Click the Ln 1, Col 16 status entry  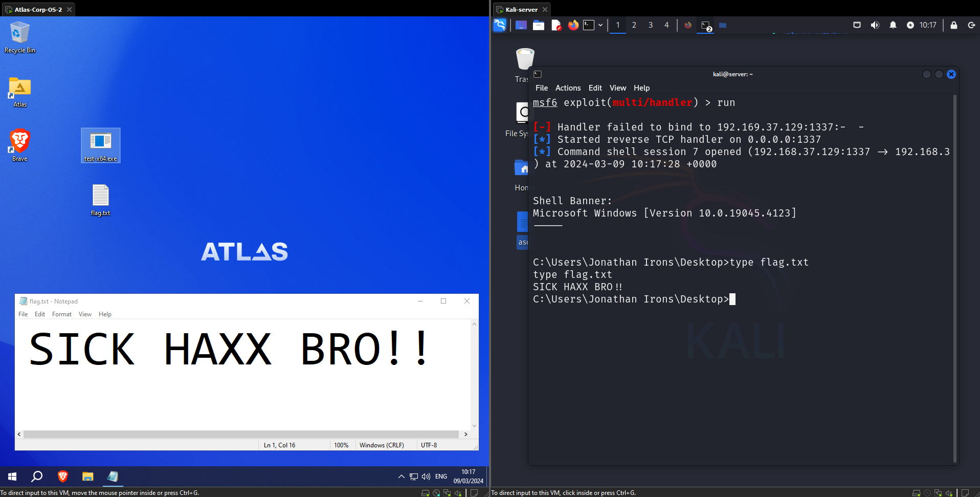[279, 445]
